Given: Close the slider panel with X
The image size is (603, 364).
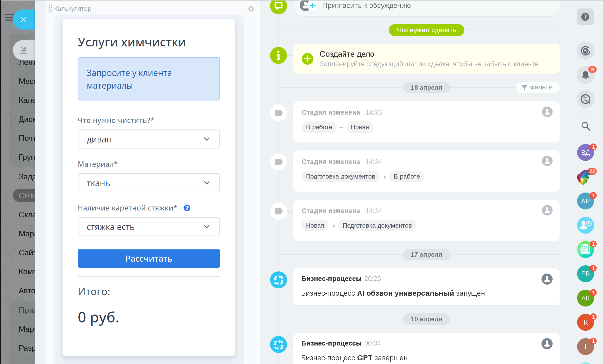Looking at the screenshot, I should click(23, 20).
